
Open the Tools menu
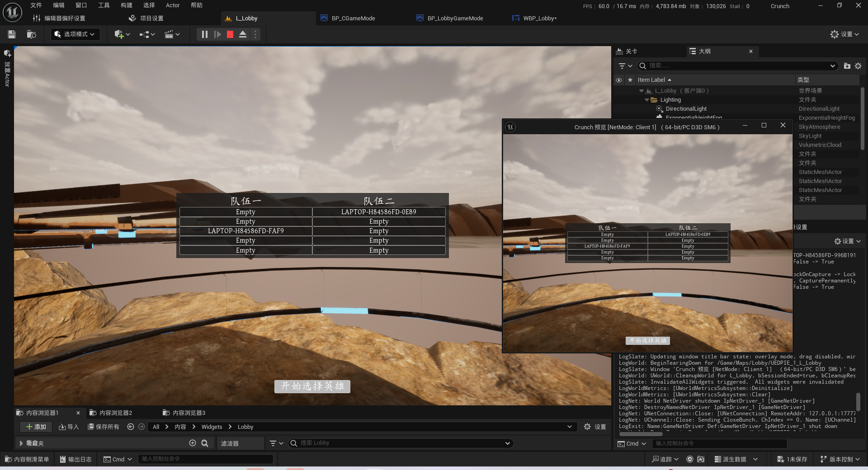(x=104, y=5)
